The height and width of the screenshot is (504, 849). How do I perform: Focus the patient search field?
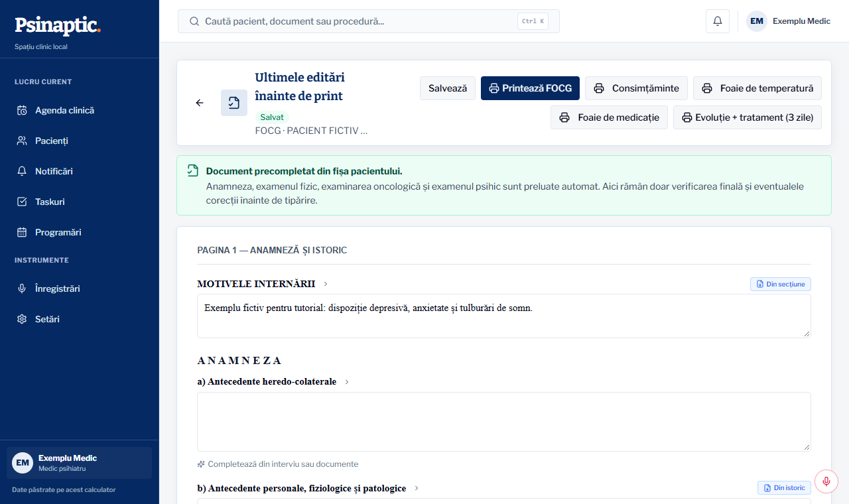[x=369, y=21]
